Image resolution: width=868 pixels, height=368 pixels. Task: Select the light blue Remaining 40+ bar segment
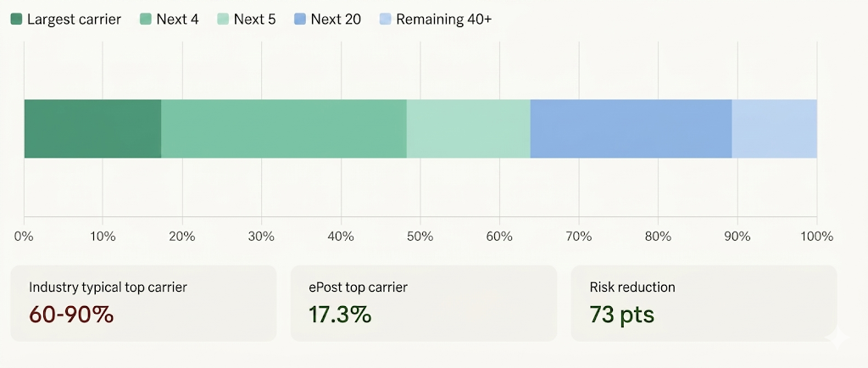tap(774, 129)
